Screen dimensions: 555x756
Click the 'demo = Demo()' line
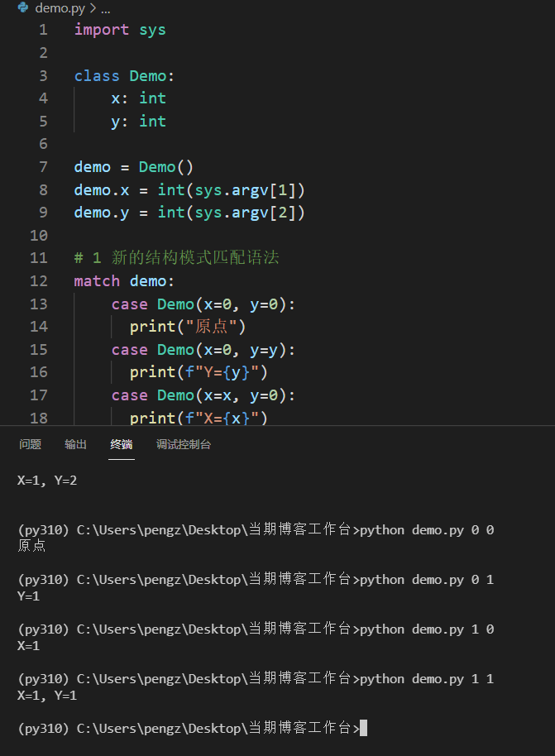coord(133,167)
